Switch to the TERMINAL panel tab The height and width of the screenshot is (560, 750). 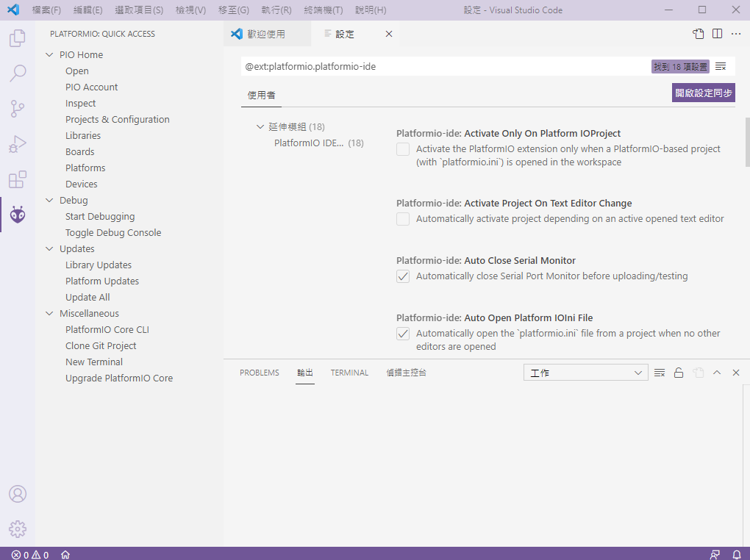click(x=349, y=373)
